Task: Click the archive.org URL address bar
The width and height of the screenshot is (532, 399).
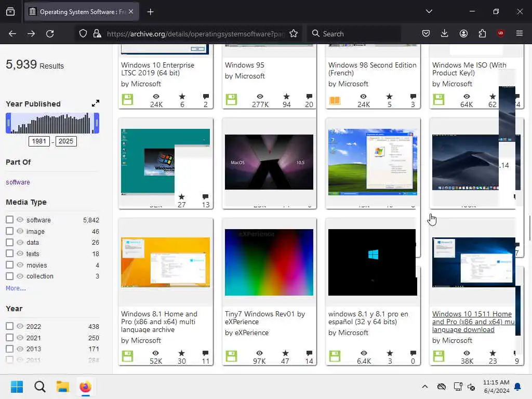Action: 195,34
